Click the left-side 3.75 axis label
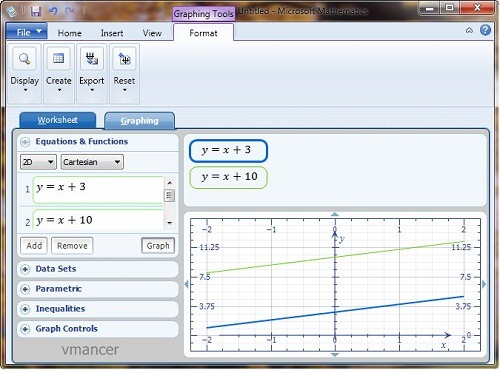 207,306
